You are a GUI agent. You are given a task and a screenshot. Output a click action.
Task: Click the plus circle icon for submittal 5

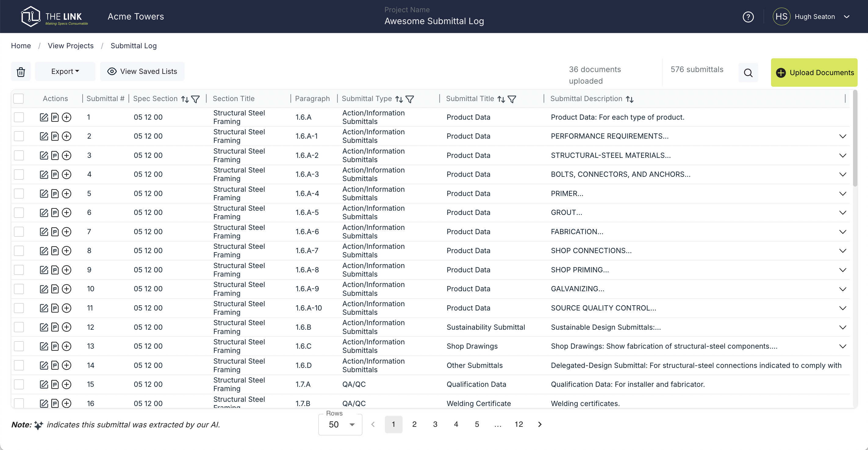tap(67, 194)
